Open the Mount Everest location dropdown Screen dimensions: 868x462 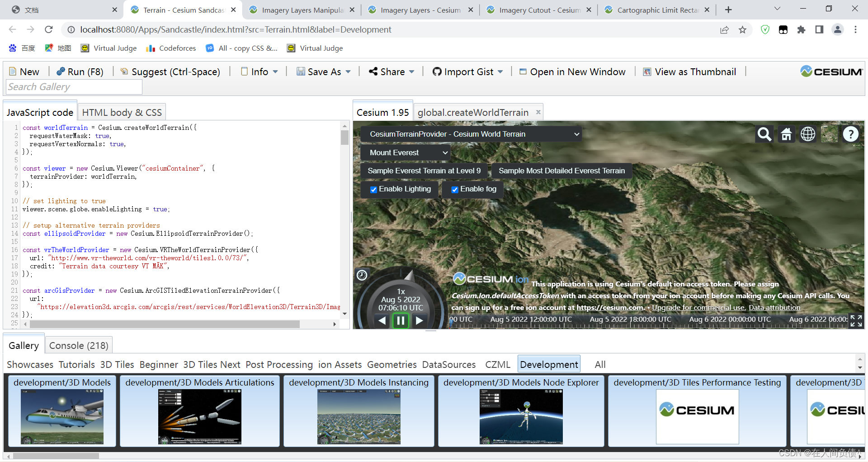(x=406, y=152)
